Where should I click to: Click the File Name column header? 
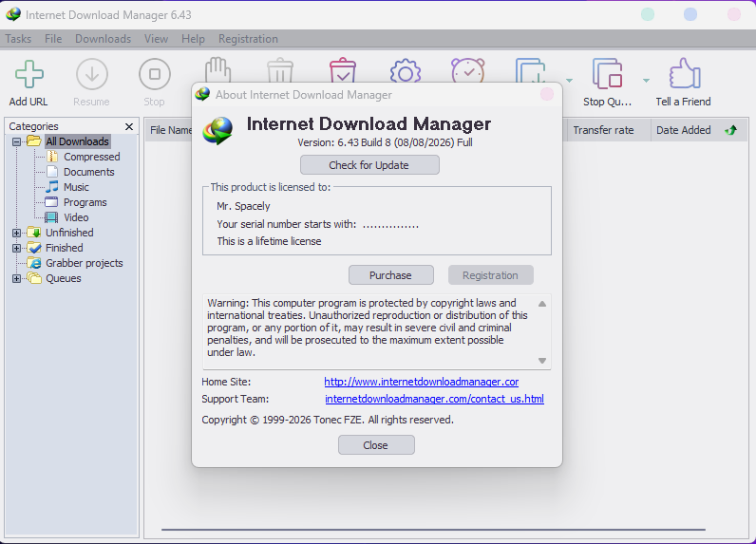coord(170,130)
